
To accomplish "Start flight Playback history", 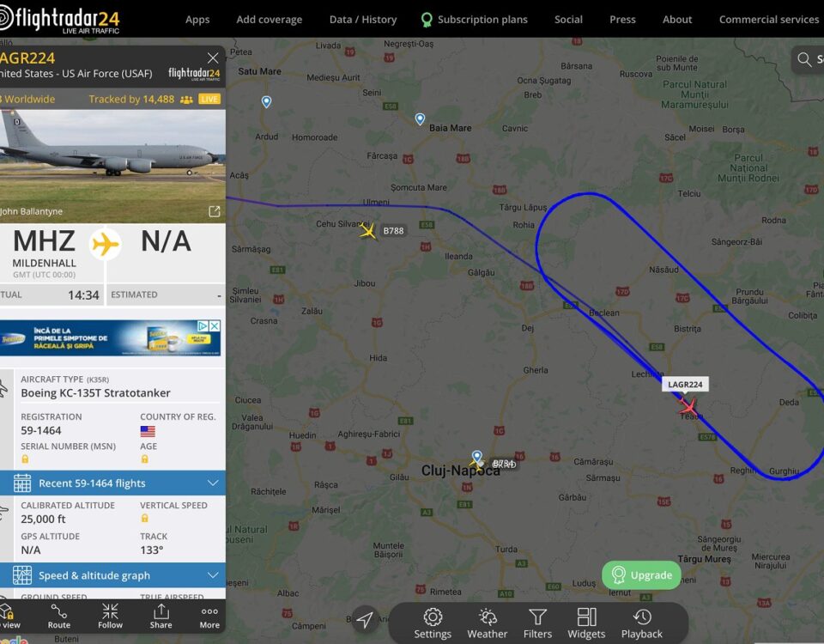I will pos(642,623).
